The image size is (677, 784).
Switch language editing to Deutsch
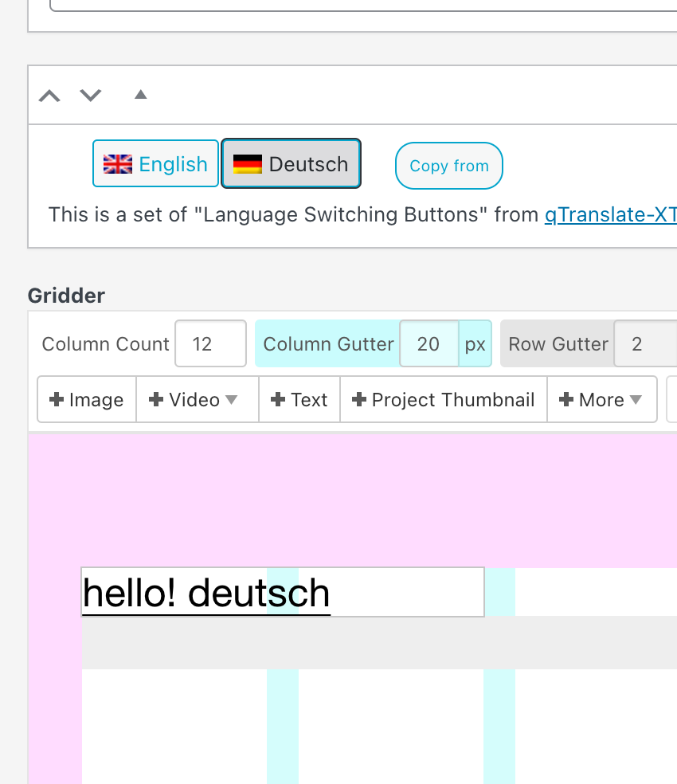[291, 163]
